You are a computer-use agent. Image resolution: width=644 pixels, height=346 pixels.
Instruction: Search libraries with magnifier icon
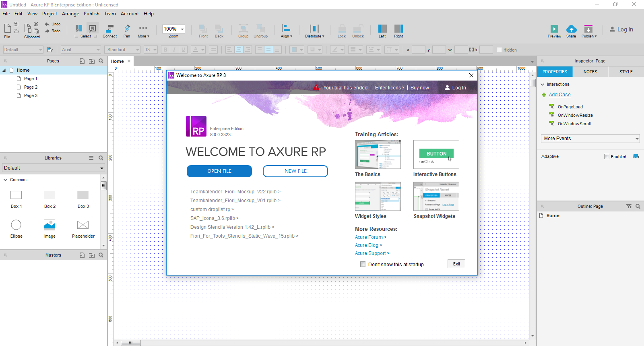pos(101,158)
